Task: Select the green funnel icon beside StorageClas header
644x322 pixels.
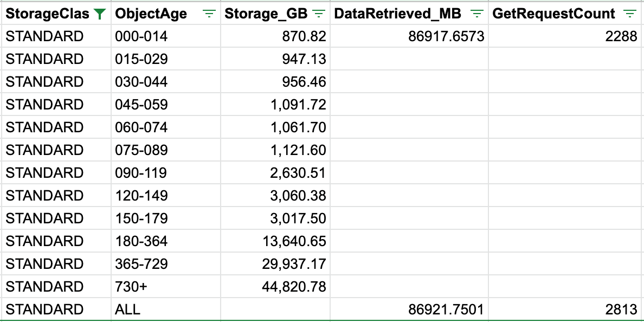Action: [100, 14]
